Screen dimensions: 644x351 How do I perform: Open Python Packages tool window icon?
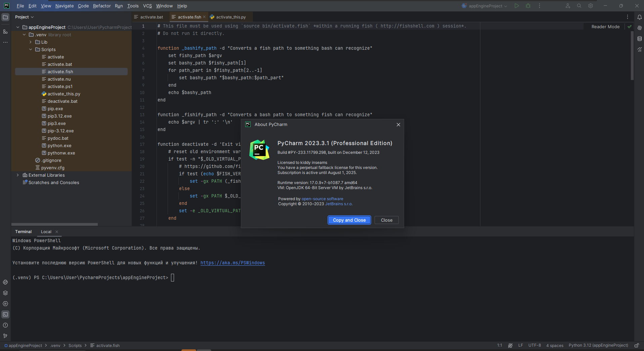(x=5, y=293)
